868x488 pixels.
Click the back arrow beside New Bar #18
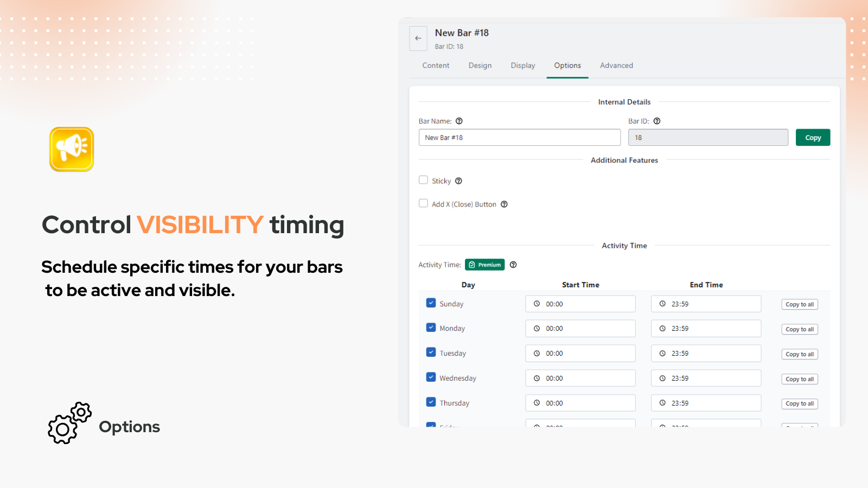point(418,38)
